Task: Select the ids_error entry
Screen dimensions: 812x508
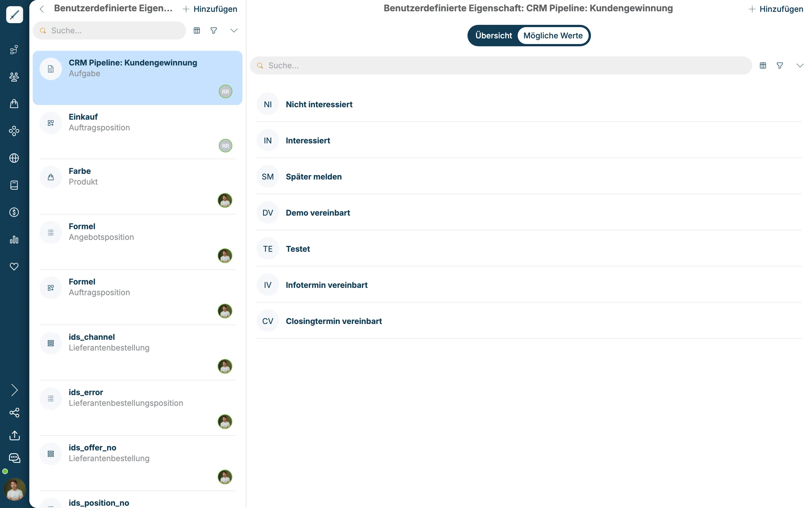Action: pos(138,408)
